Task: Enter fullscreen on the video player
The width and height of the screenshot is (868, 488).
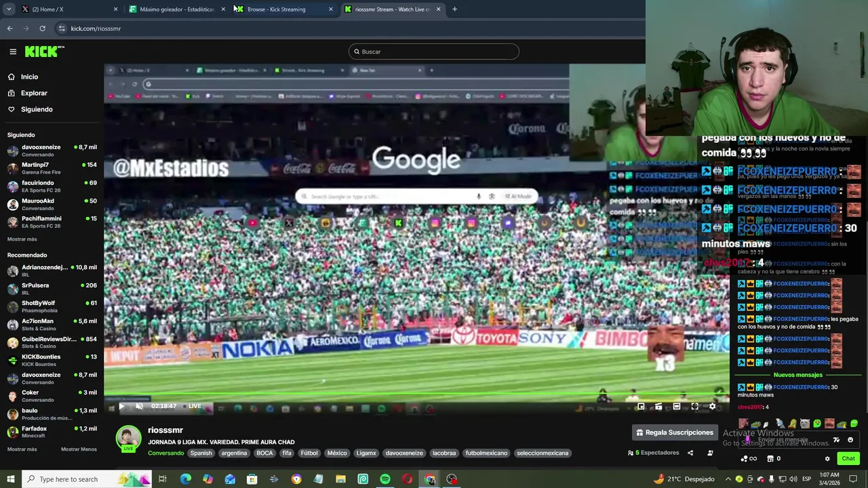Action: pos(694,406)
